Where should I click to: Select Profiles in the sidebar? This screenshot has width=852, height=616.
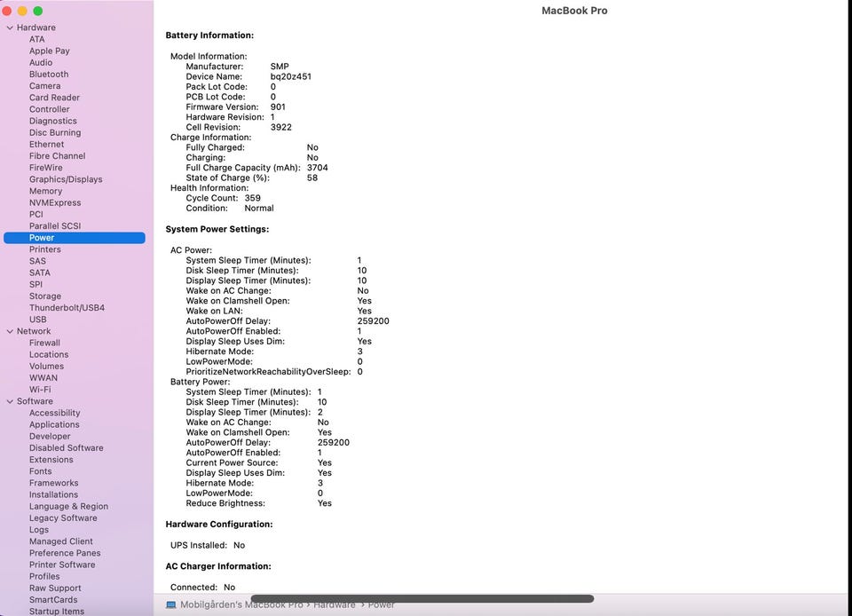(44, 576)
